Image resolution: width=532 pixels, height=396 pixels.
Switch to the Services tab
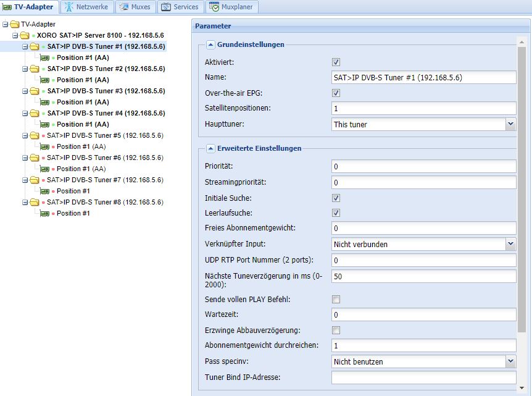coord(180,7)
